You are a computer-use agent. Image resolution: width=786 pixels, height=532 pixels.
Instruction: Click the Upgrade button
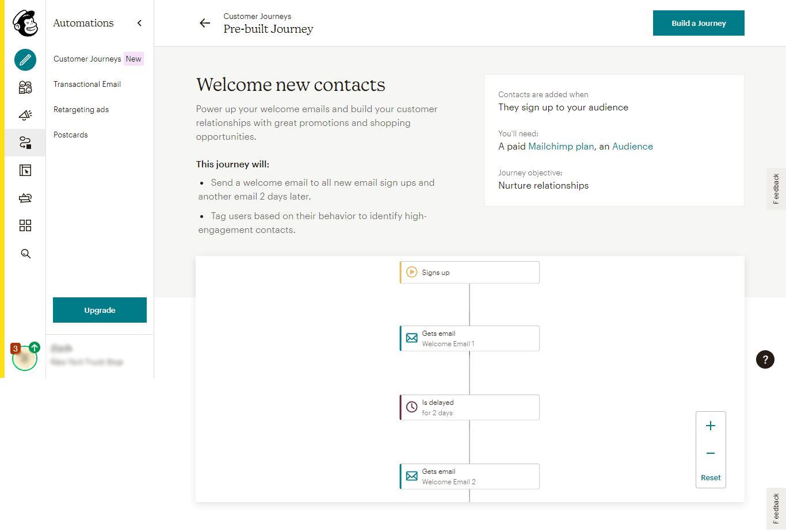click(100, 310)
